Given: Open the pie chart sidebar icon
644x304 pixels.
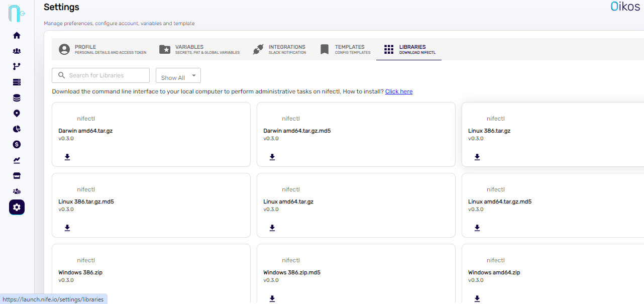Looking at the screenshot, I should 17,129.
